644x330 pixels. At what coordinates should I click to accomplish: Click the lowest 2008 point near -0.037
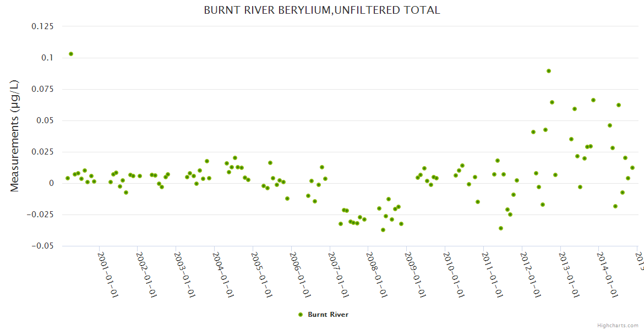383,230
